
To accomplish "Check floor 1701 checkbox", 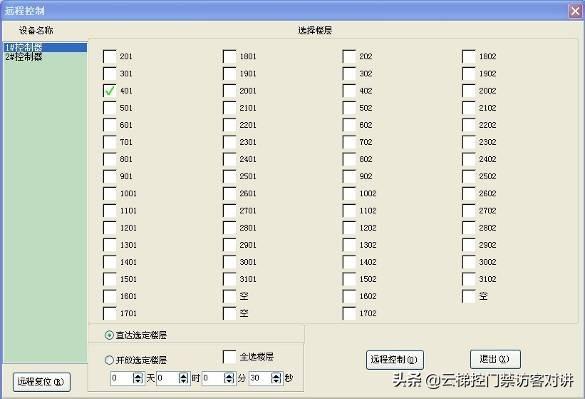I will click(x=109, y=313).
